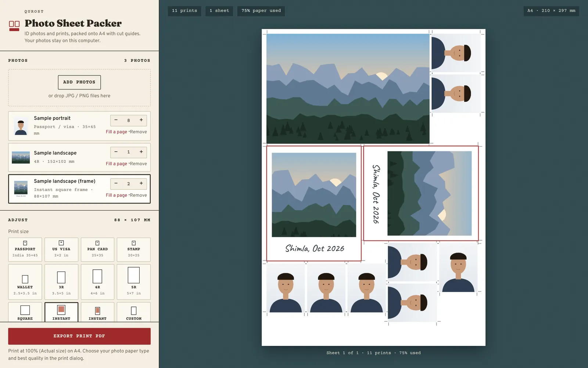Screen dimensions: 588x368
Task: Select the Sample landscape 4R thumbnail
Action: [x=21, y=158]
